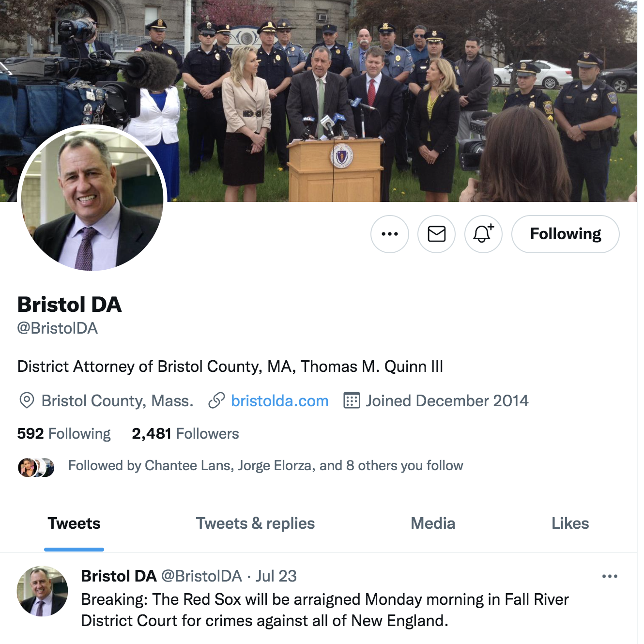Toggle the Following button
644x644 pixels.
[x=566, y=234]
